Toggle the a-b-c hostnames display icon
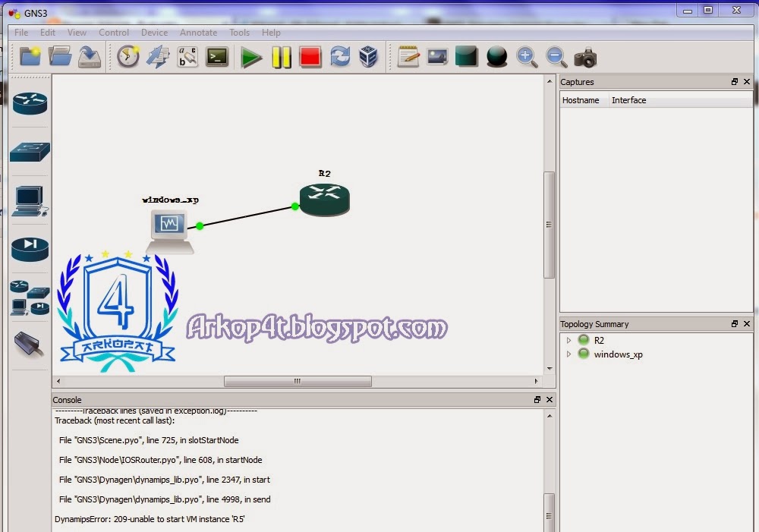Viewport: 759px width, 532px height. tap(187, 57)
